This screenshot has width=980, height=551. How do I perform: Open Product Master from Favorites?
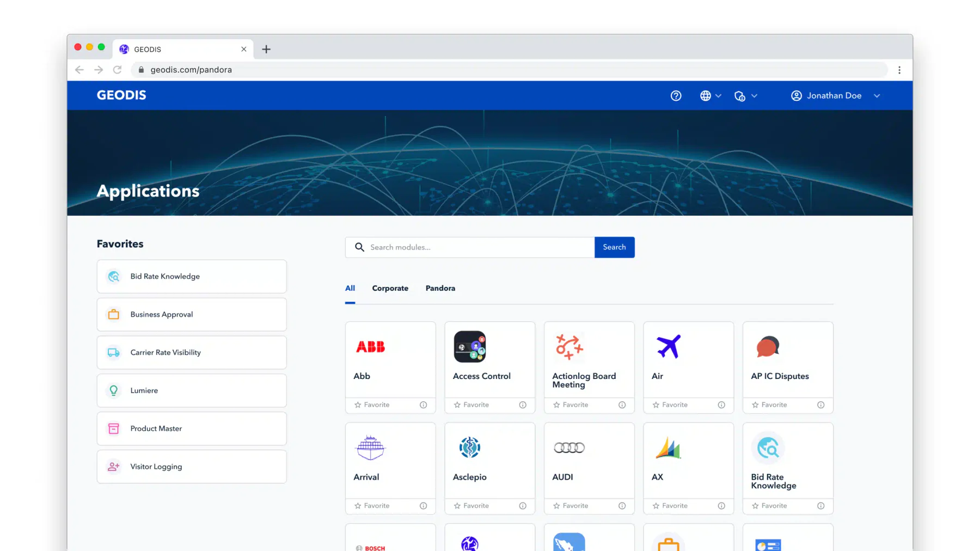click(x=192, y=428)
